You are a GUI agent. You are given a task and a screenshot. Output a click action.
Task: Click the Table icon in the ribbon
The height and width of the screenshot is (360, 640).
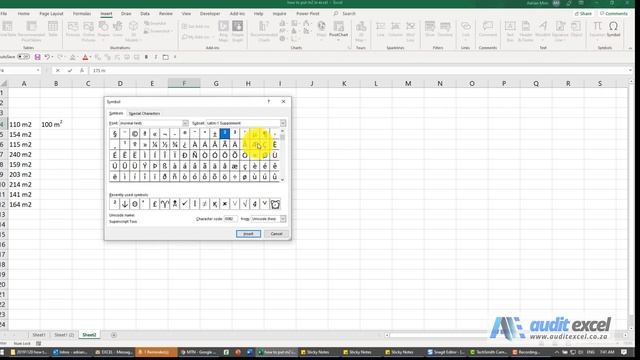[53, 29]
